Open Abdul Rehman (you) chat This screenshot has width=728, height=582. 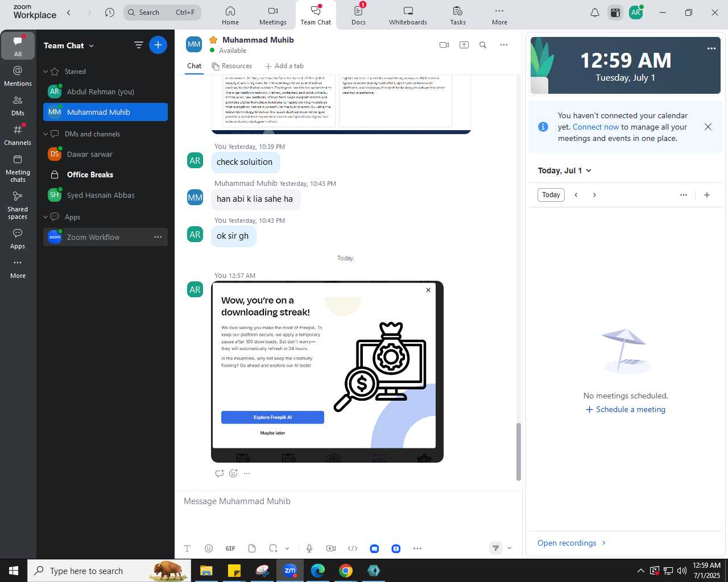pyautogui.click(x=105, y=92)
